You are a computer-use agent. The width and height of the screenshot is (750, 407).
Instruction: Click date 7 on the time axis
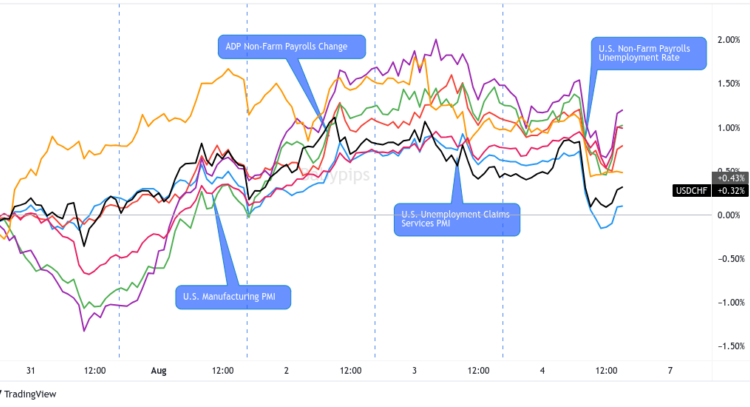tap(669, 370)
